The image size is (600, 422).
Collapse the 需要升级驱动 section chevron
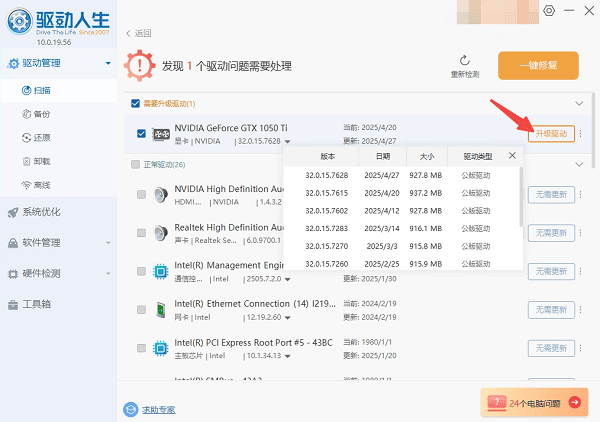(578, 103)
